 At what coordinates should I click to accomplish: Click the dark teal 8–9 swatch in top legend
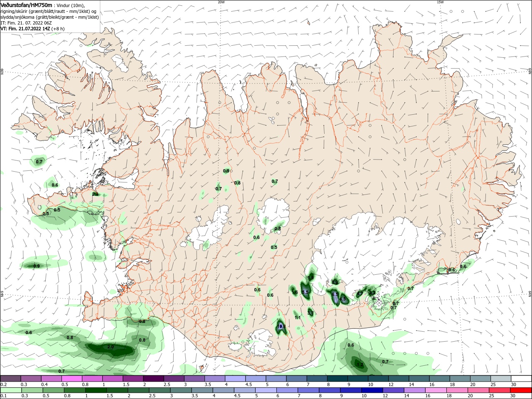coord(337,379)
